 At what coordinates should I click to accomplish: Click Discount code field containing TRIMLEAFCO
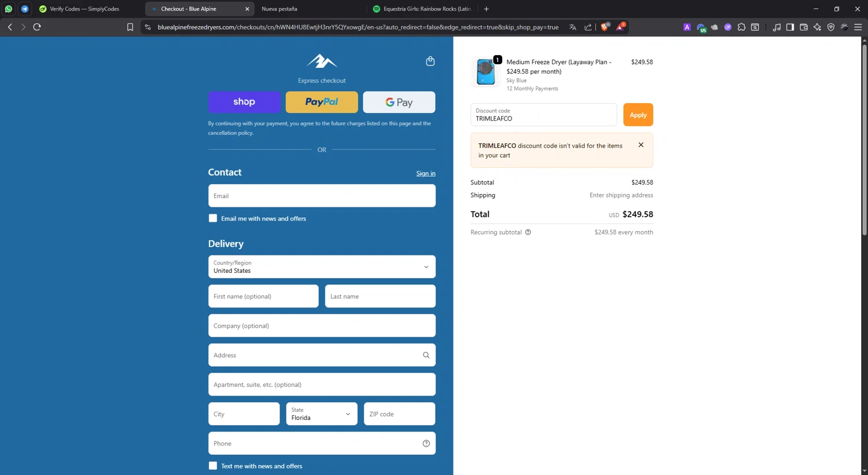543,115
